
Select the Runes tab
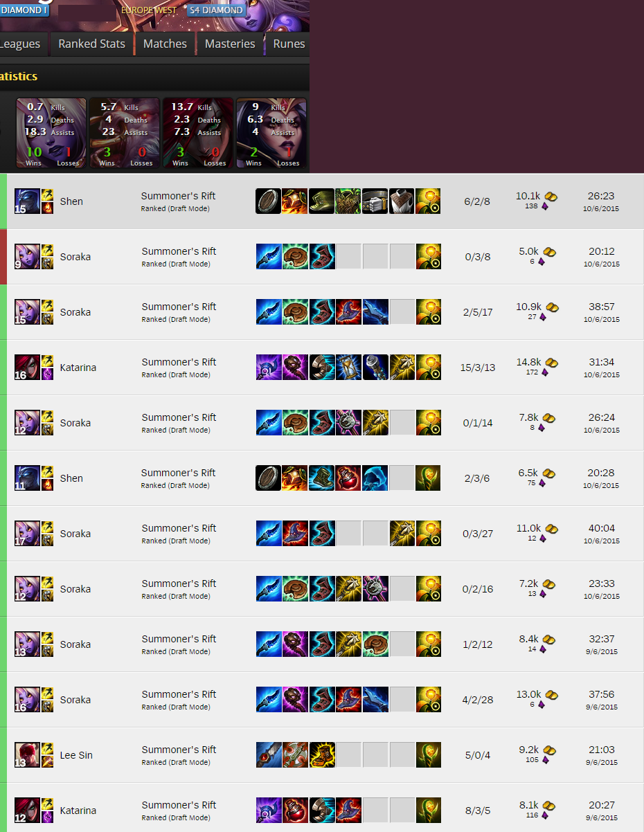[289, 44]
